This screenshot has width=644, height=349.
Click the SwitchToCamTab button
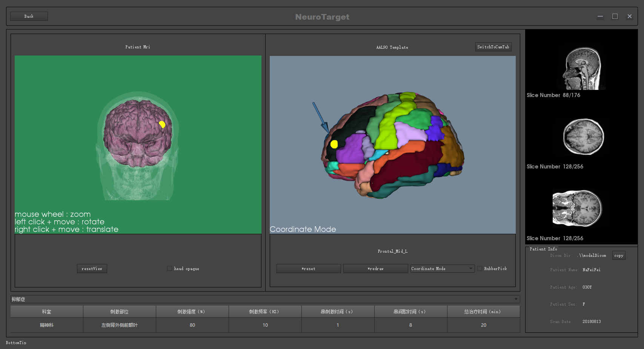(493, 47)
